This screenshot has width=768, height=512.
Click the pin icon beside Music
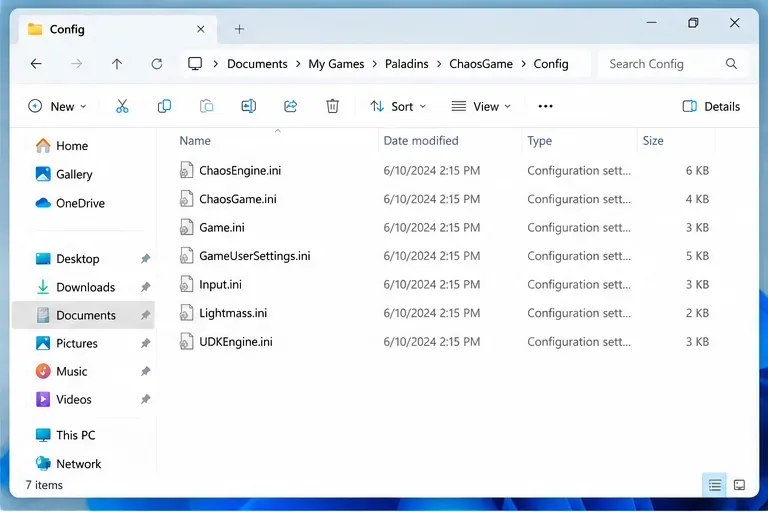click(145, 371)
